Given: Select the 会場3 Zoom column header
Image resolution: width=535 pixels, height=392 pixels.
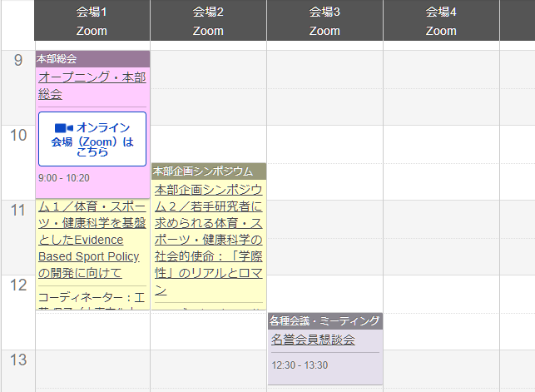Looking at the screenshot, I should pos(324,21).
